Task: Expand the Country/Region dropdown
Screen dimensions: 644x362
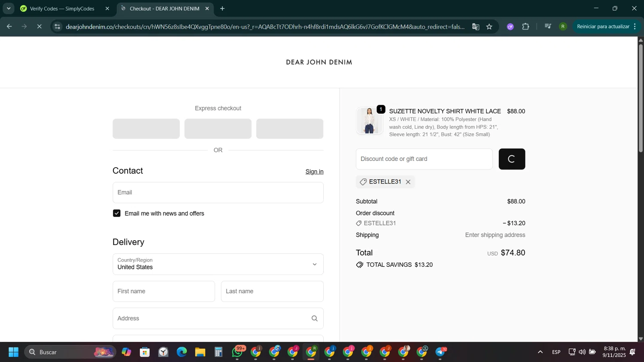Action: tap(218, 264)
